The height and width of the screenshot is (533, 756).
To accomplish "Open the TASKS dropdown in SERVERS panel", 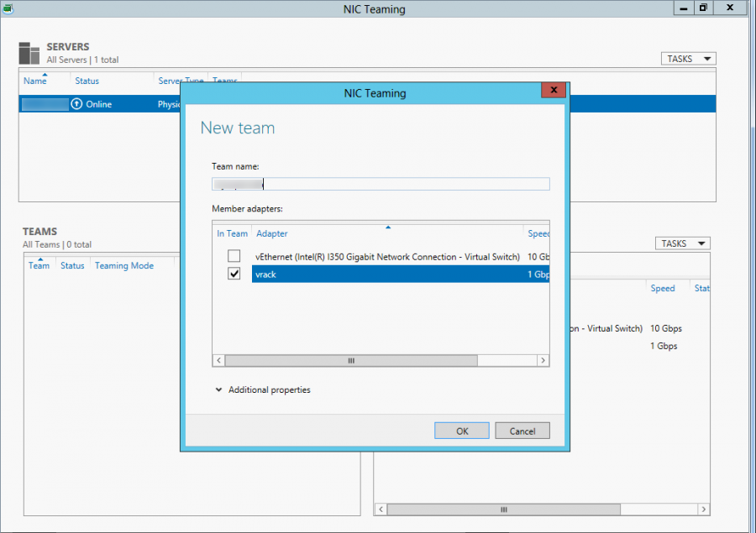I will point(688,58).
